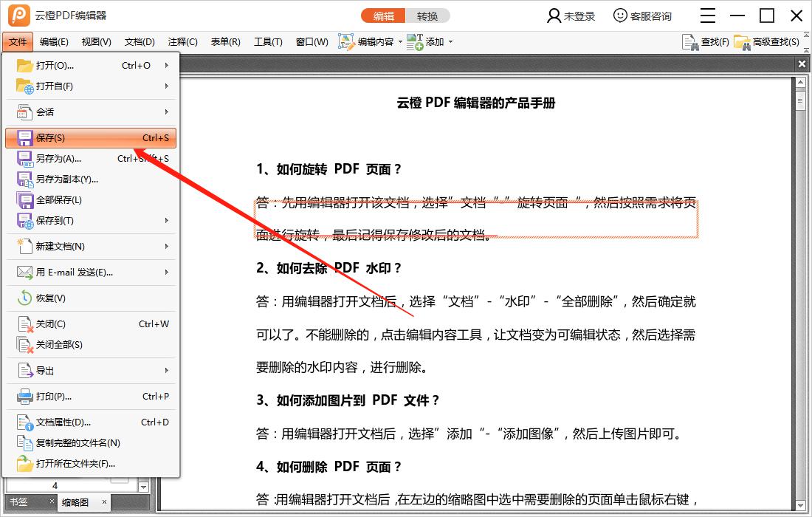Expand the E-mail 发送 submenu arrow
This screenshot has height=517, width=812.
pos(166,272)
